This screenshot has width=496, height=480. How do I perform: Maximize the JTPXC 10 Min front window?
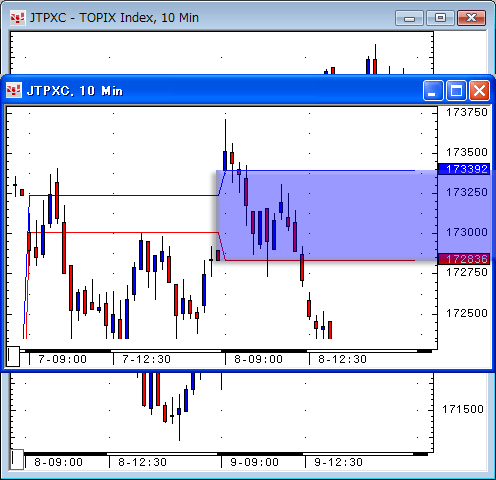click(456, 90)
